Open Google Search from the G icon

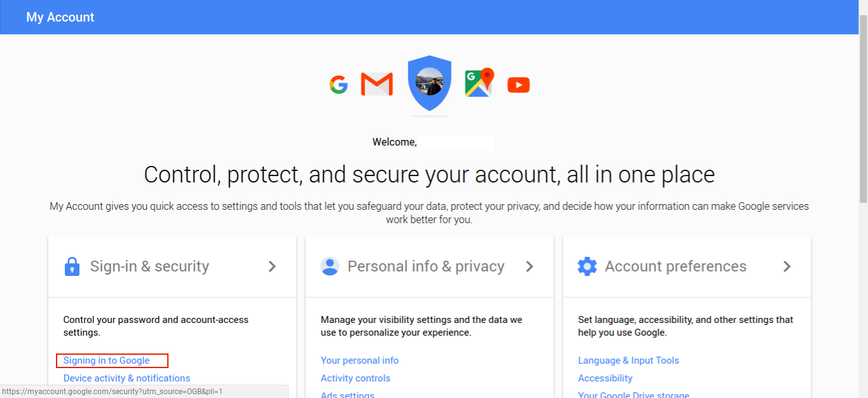339,84
